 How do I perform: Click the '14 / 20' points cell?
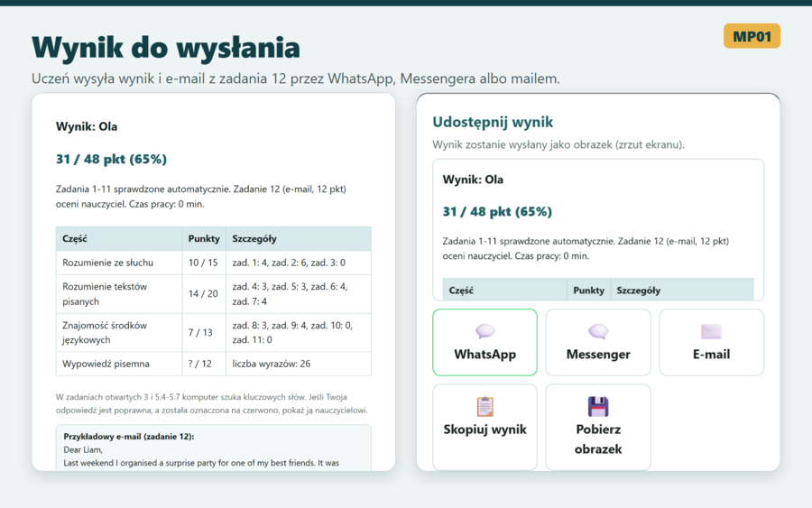tap(203, 294)
